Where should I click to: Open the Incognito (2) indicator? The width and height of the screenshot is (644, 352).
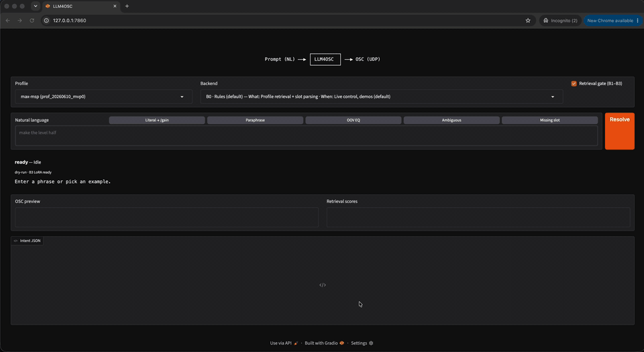click(560, 21)
